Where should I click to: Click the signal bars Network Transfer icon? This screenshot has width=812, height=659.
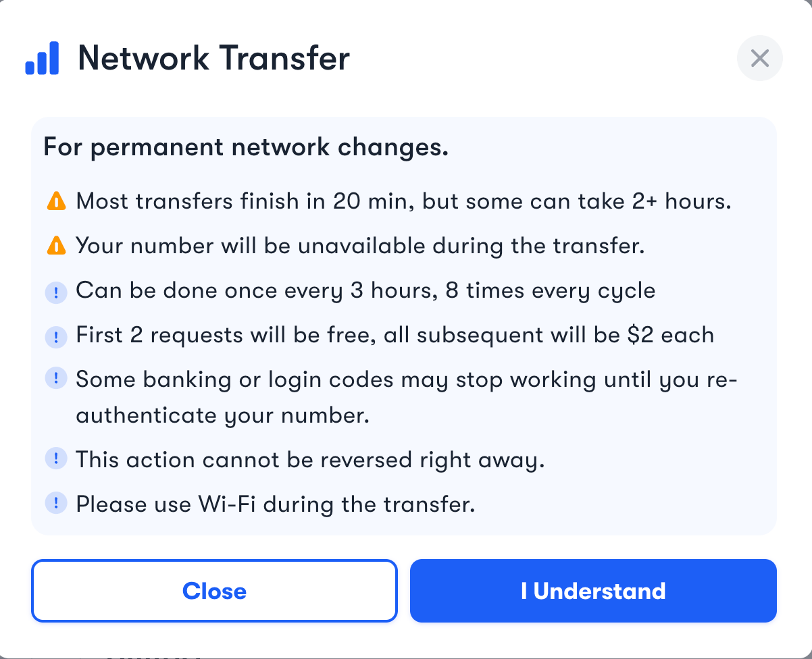coord(42,58)
